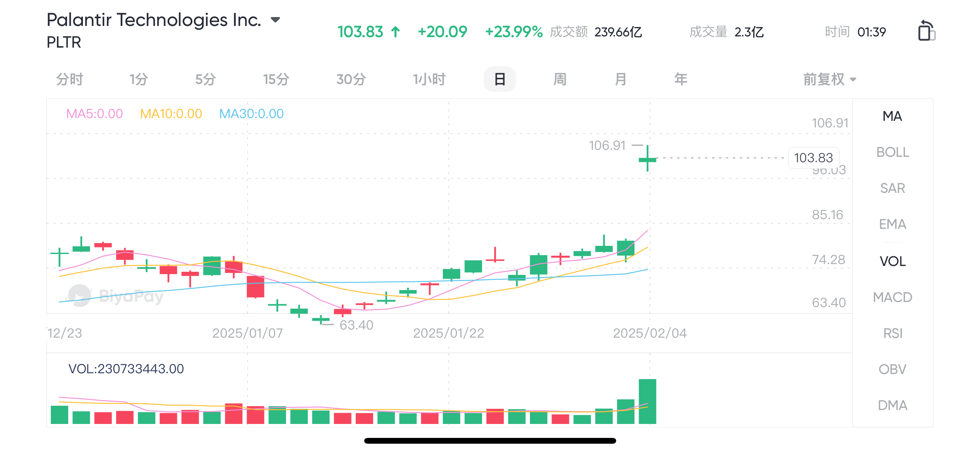
Task: Choose the 30分 chart interval
Action: click(x=351, y=79)
